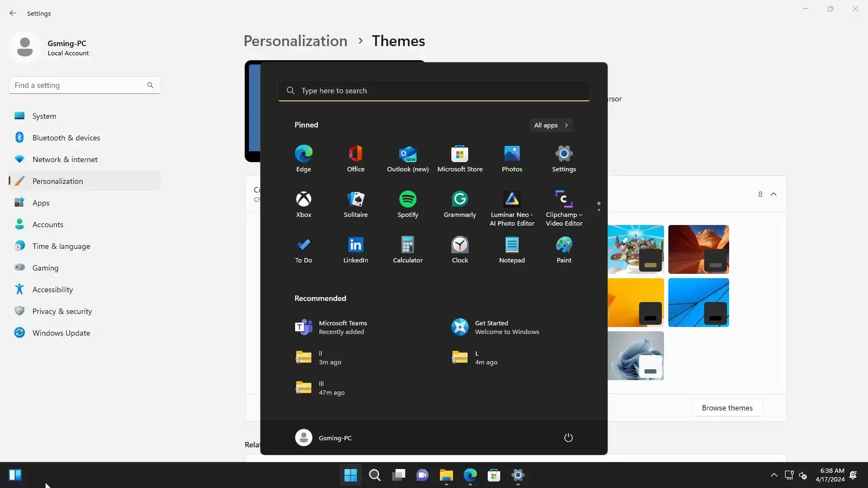Select the light Windows bloom theme thumbnail
Screen dimensions: 868x488
pos(636,356)
